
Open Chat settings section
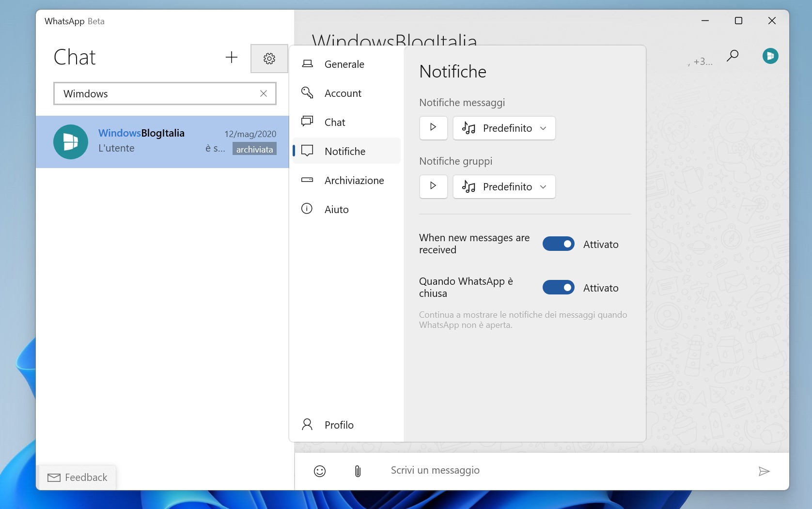coord(347,122)
